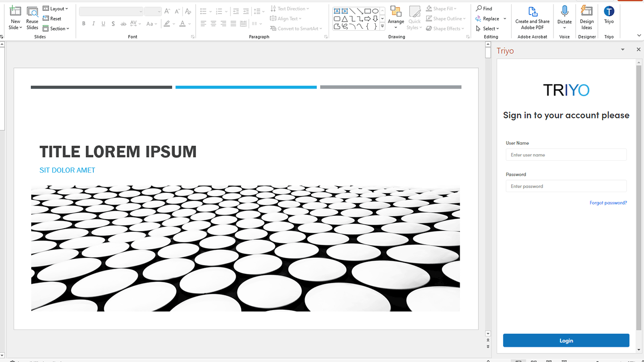Select the right block arrow shape

(x=367, y=19)
